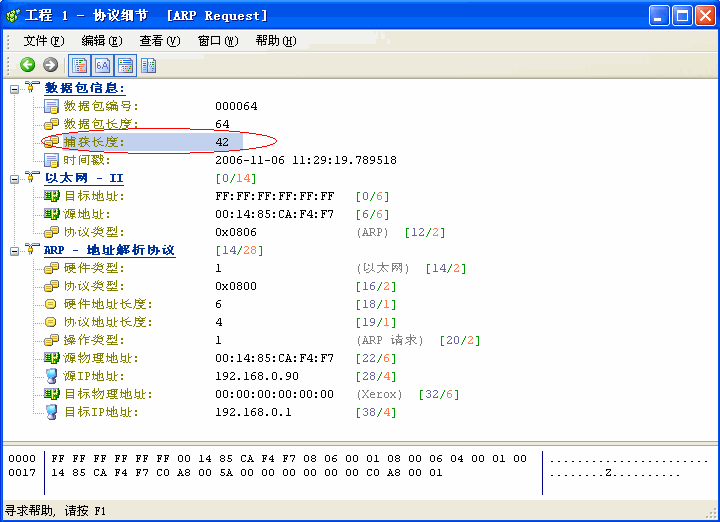
Task: Click the icon beside Ethernet 协议类型 0x0806
Action: tap(51, 232)
